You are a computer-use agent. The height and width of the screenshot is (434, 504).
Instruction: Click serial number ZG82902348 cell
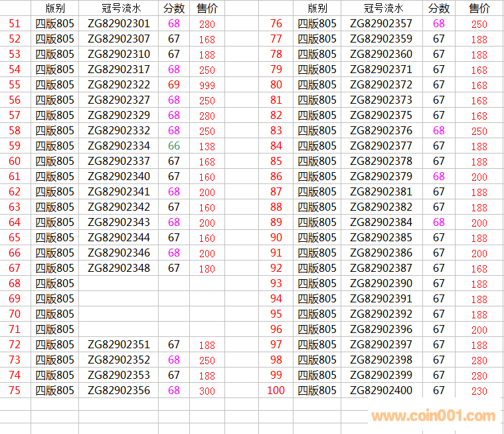[119, 269]
